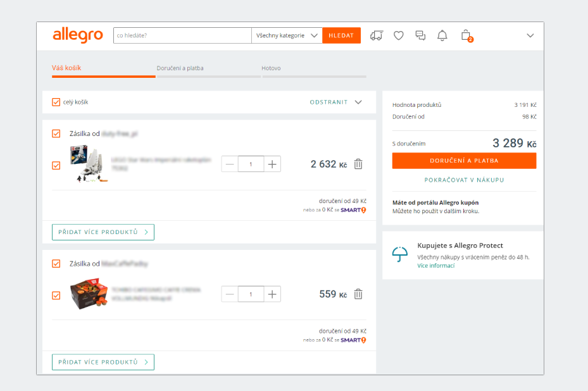Open notifications bell icon

tap(442, 35)
